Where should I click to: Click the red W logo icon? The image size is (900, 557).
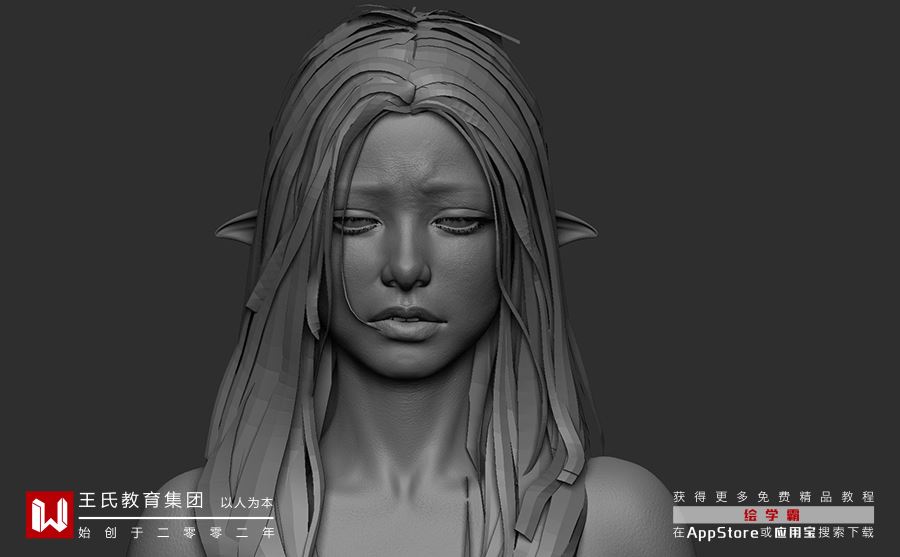coord(49,515)
